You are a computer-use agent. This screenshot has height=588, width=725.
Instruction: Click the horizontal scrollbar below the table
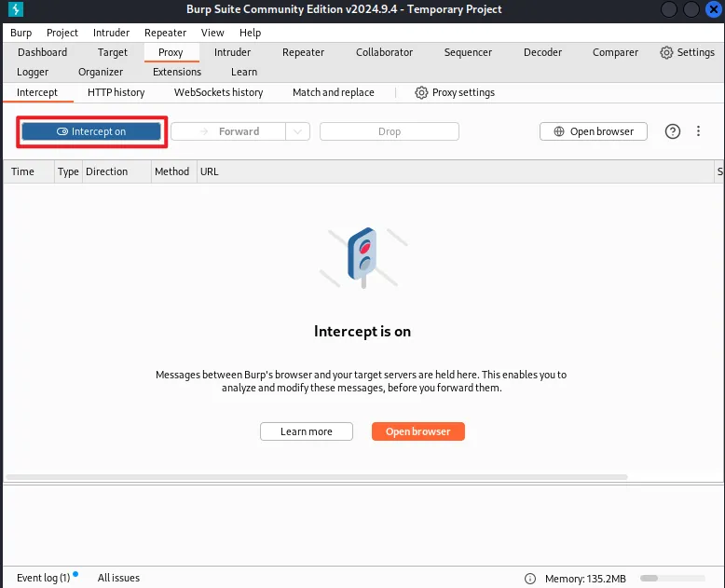[317, 477]
